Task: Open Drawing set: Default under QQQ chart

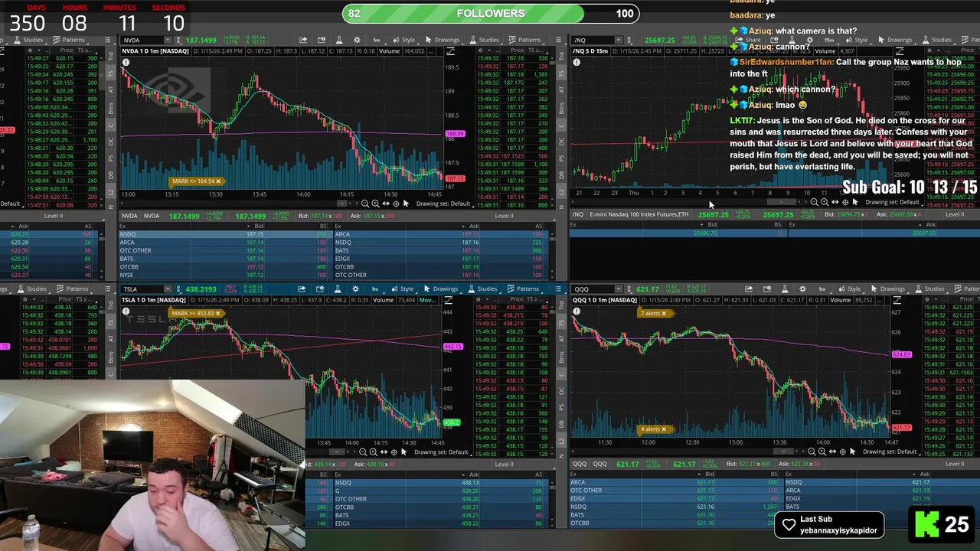Action: (890, 452)
